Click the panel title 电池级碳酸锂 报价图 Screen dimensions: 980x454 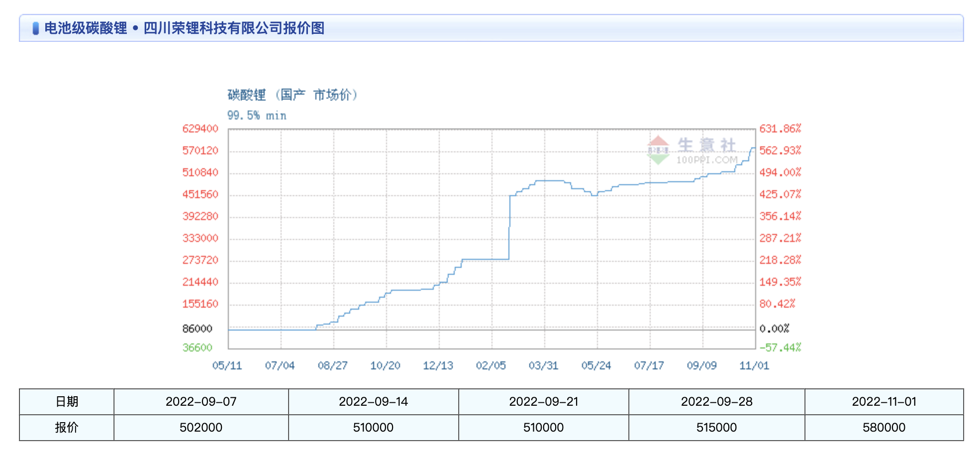click(184, 28)
